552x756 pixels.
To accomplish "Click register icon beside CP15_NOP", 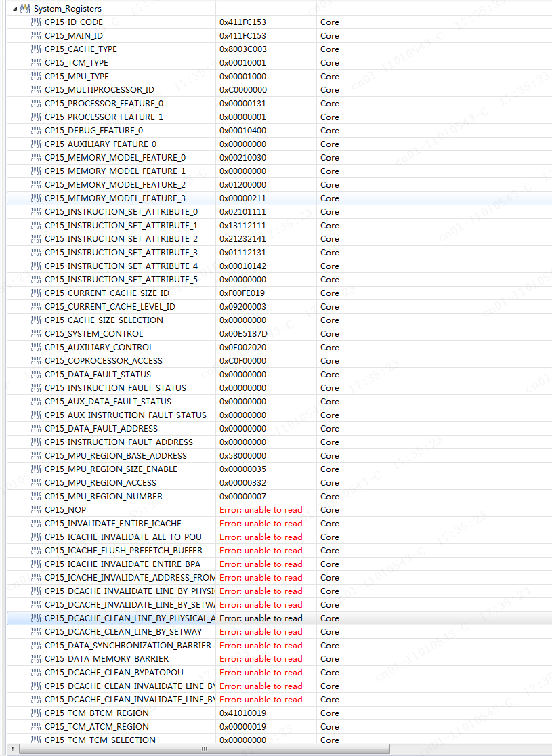I will pyautogui.click(x=36, y=509).
